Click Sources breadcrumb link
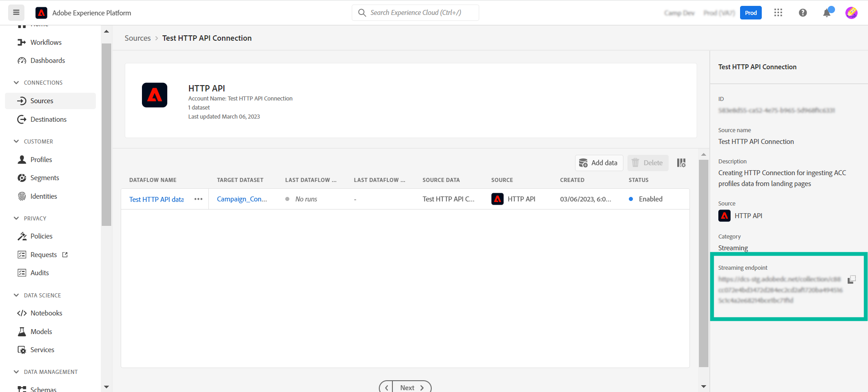 click(138, 38)
